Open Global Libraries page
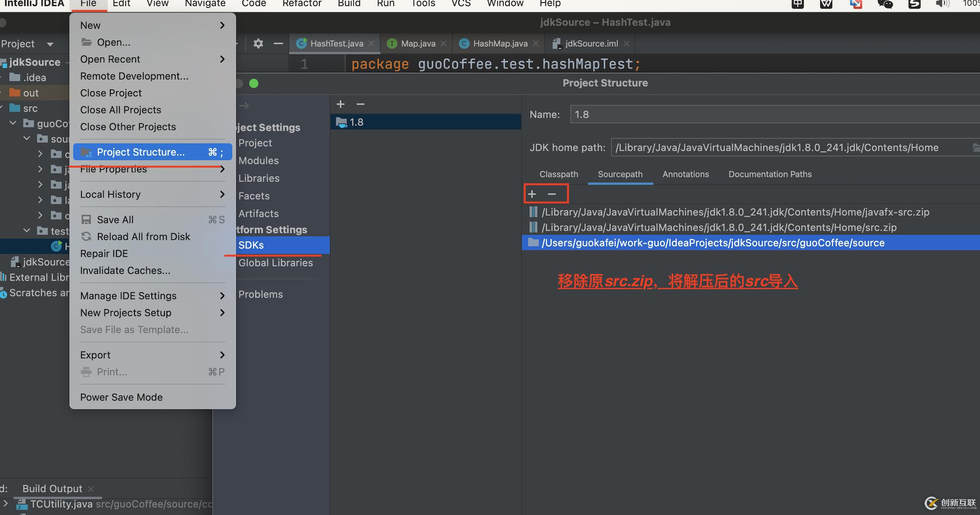Image resolution: width=980 pixels, height=515 pixels. click(276, 263)
